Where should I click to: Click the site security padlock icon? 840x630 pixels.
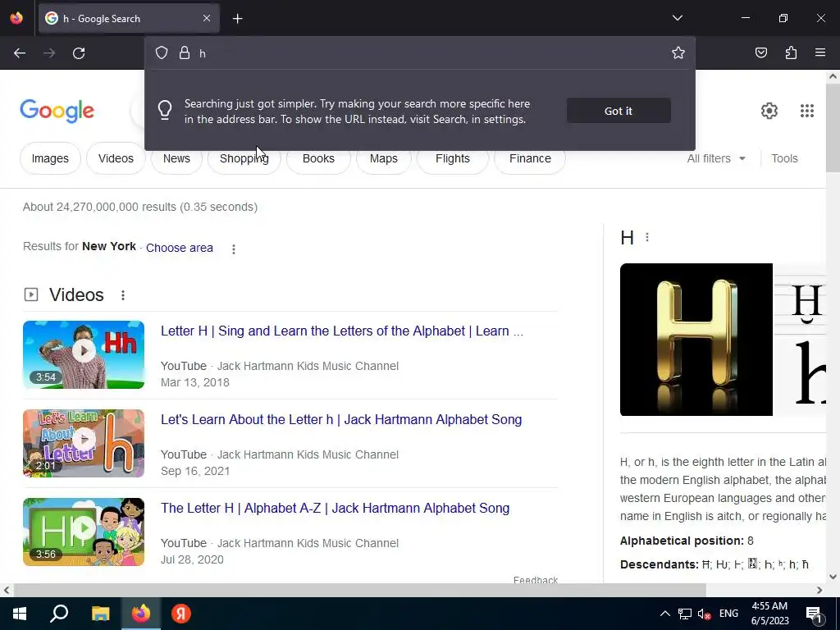tap(185, 52)
